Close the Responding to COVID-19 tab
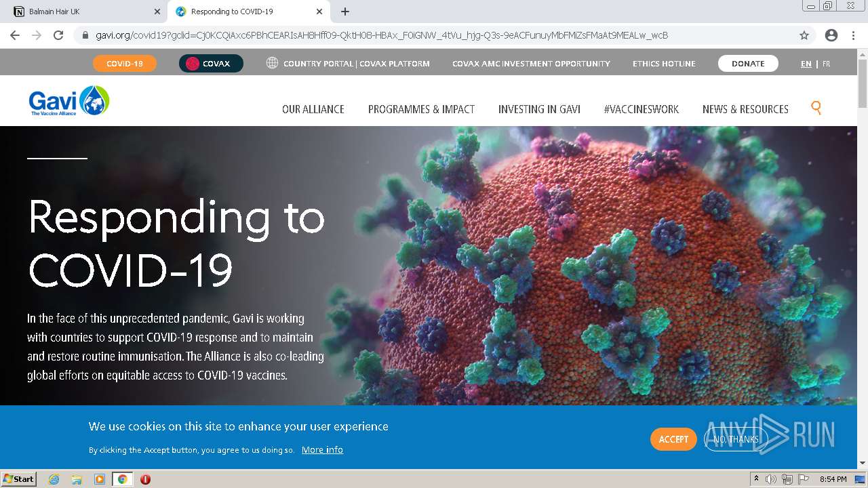868x488 pixels. point(319,12)
